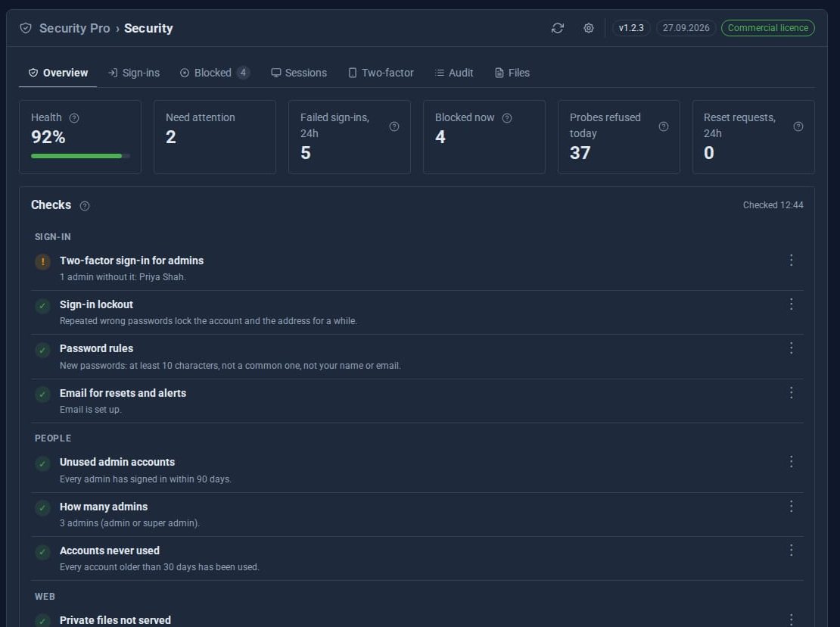Click '3 admins (admin or super admin).' text
840x627 pixels.
coord(129,523)
